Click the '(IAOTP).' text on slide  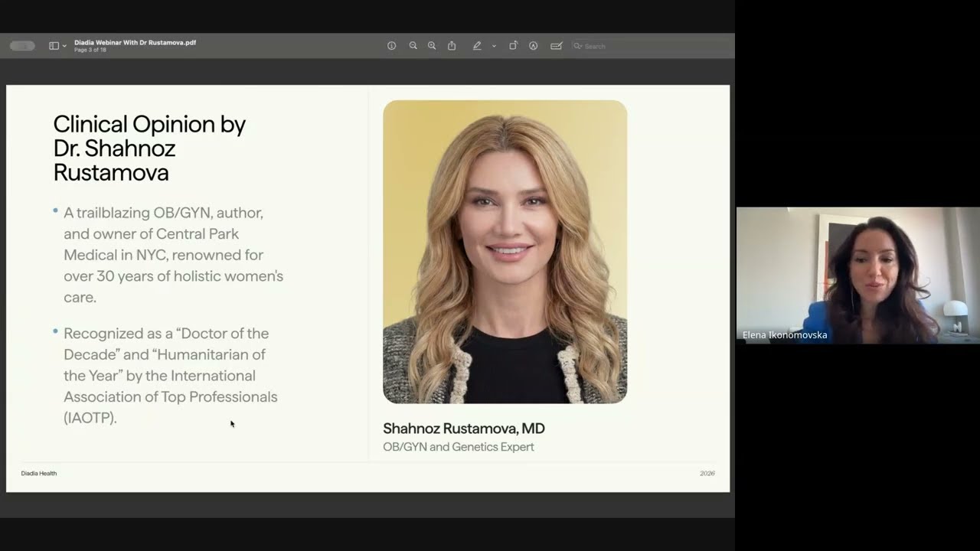[x=90, y=418]
